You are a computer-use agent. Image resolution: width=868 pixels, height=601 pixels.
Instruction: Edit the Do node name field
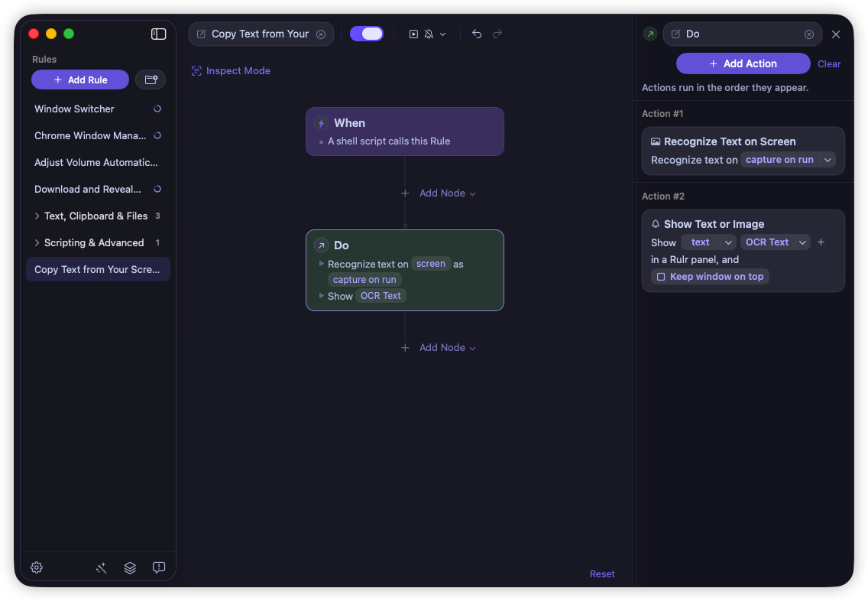742,34
